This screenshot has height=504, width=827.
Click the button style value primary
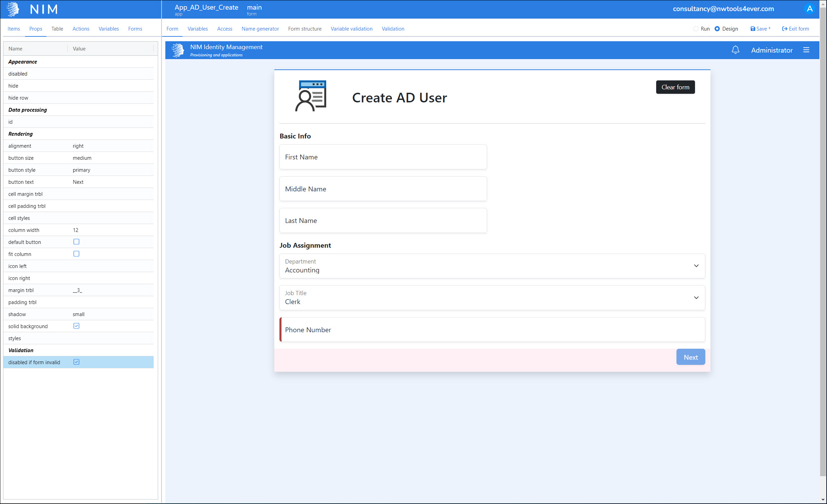81,170
